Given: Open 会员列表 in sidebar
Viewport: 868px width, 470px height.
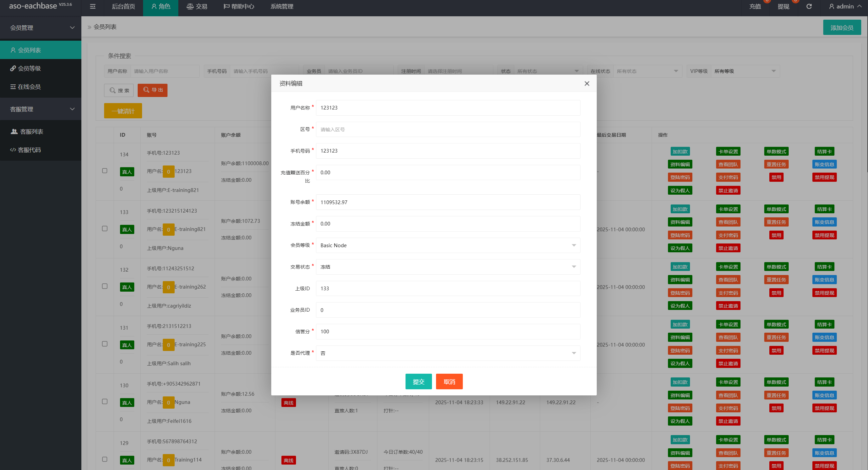Looking at the screenshot, I should [41, 50].
